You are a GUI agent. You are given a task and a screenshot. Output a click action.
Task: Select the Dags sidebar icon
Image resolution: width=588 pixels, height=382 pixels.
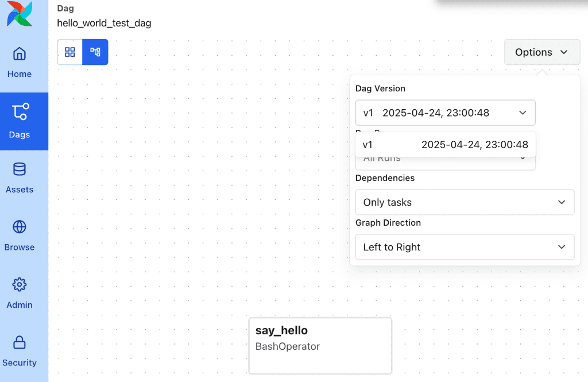tap(20, 111)
